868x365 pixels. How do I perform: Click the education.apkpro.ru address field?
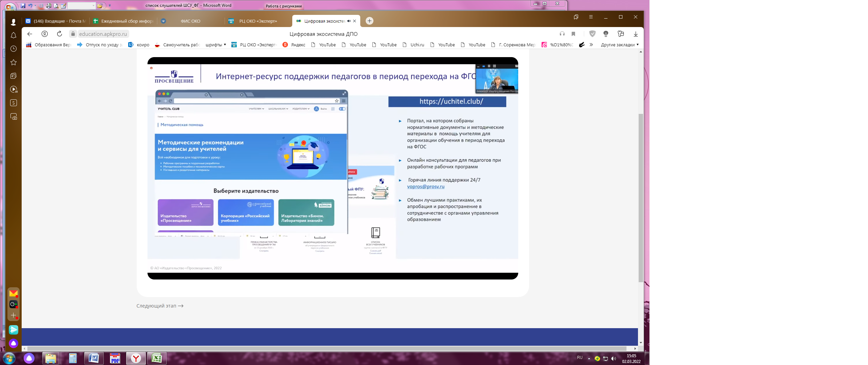[x=103, y=34]
